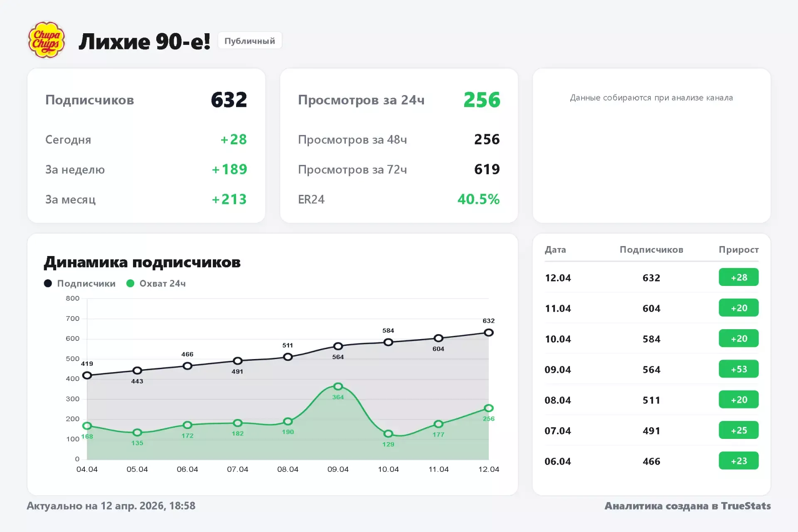The image size is (798, 532).
Task: Click the 584 subscribers point on 10.04
Action: pos(388,342)
